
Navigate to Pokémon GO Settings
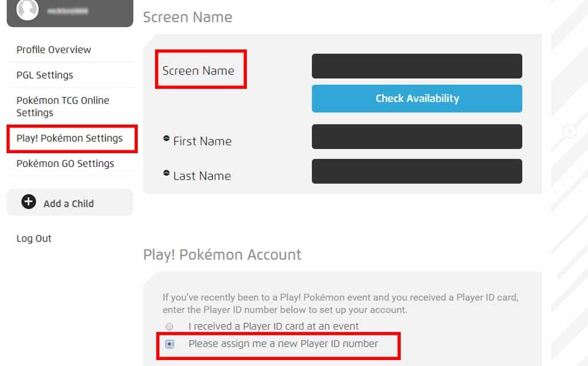(65, 163)
